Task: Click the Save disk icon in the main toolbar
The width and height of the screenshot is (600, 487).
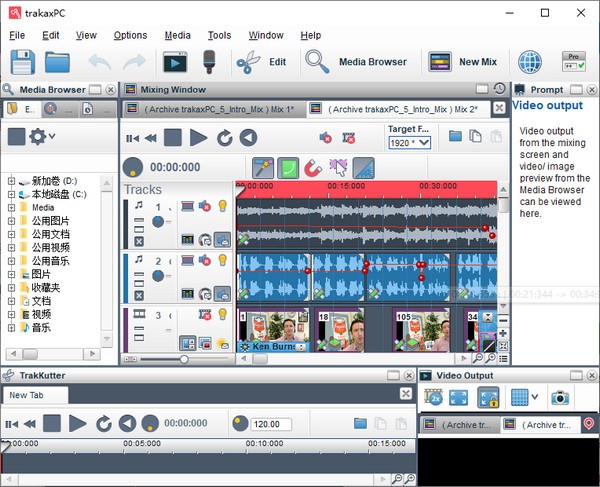Action: 22,62
